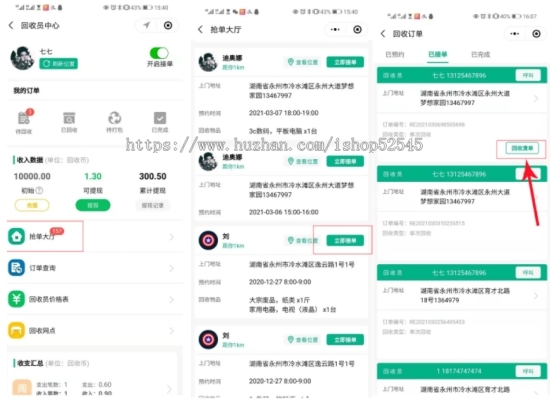Toggle the 开启接单 switch

(x=159, y=53)
